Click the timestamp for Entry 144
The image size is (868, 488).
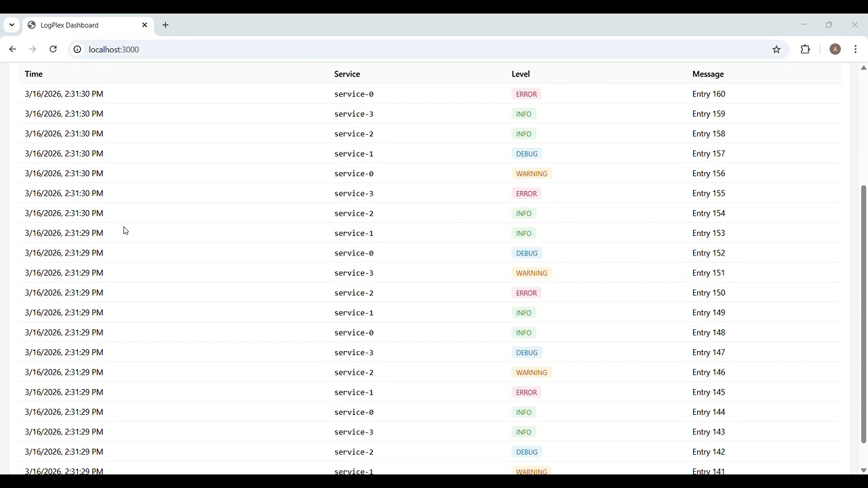coord(64,412)
